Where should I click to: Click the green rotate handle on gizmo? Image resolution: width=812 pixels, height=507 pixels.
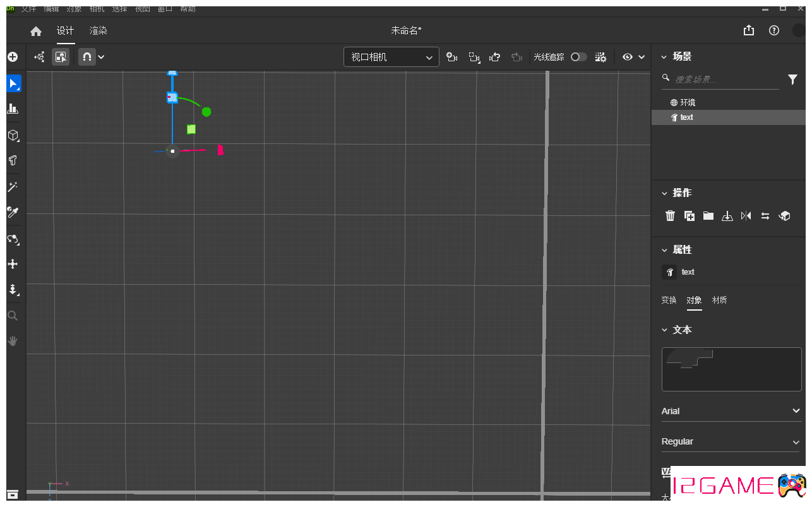point(206,112)
